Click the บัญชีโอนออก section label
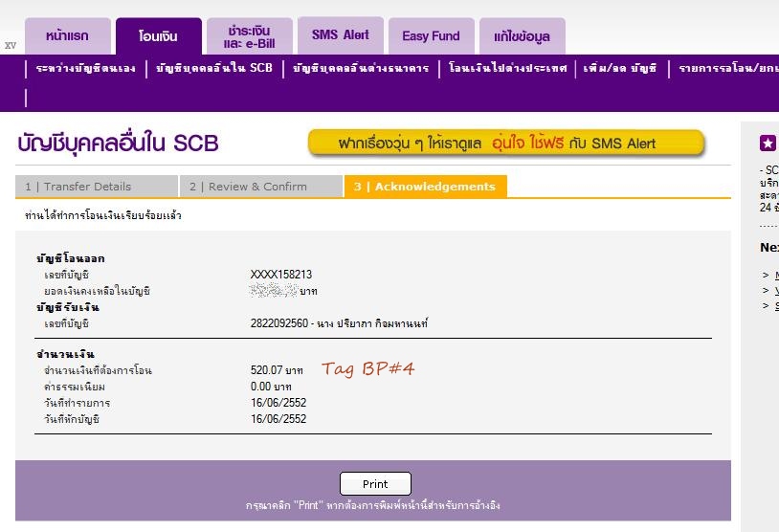 point(71,258)
